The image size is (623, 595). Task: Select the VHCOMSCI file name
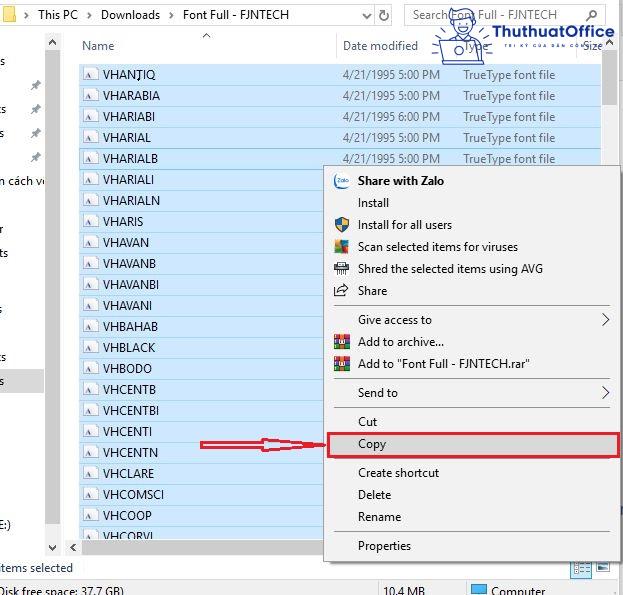tap(133, 495)
